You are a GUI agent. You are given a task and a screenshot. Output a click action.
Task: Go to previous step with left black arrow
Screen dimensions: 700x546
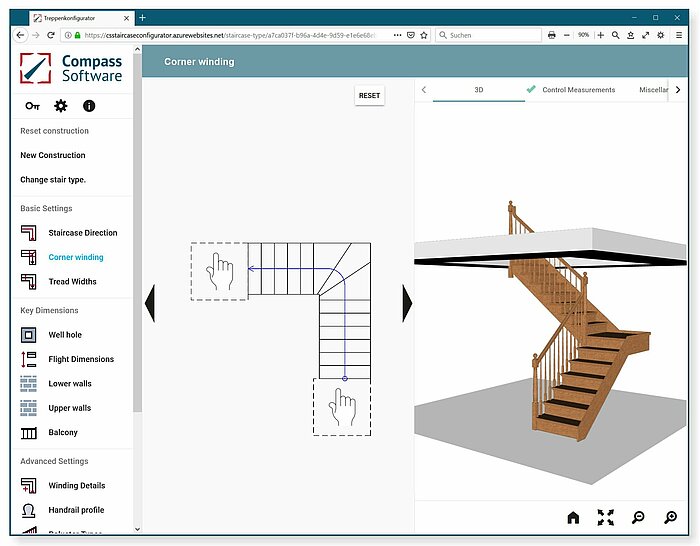150,303
